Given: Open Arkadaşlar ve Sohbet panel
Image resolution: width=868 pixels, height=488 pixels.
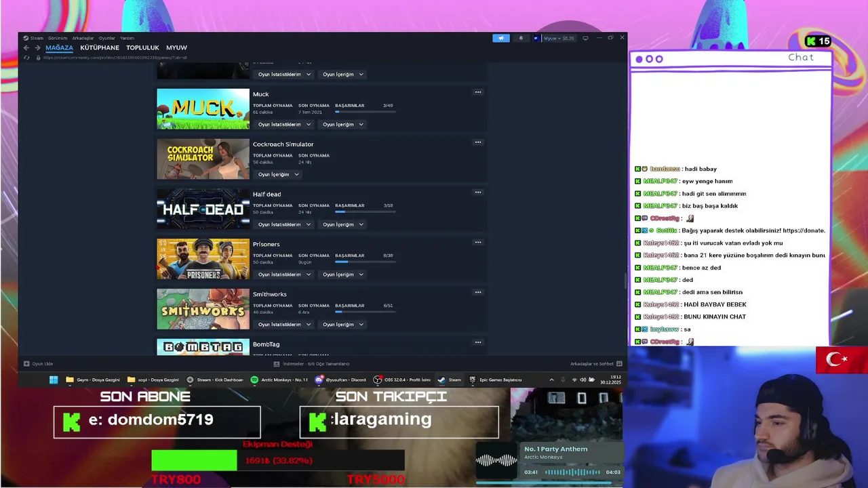Looking at the screenshot, I should point(596,364).
